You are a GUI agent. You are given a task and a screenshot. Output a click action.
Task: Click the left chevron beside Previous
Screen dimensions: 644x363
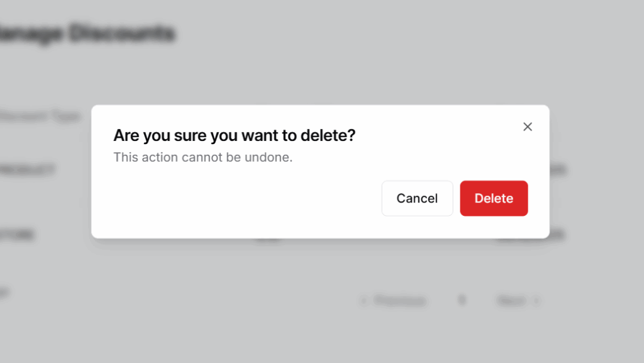pos(364,301)
